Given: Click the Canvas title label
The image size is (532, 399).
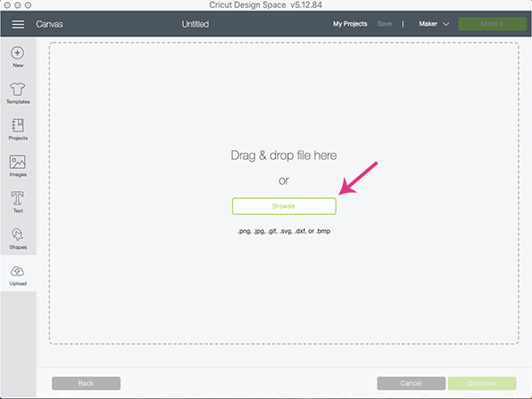Looking at the screenshot, I should click(50, 24).
